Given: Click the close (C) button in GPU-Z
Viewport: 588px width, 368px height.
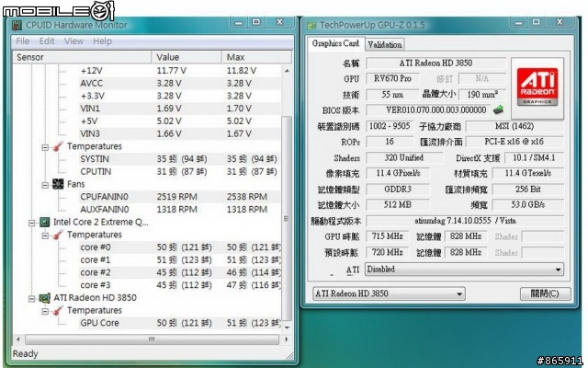Looking at the screenshot, I should [545, 293].
